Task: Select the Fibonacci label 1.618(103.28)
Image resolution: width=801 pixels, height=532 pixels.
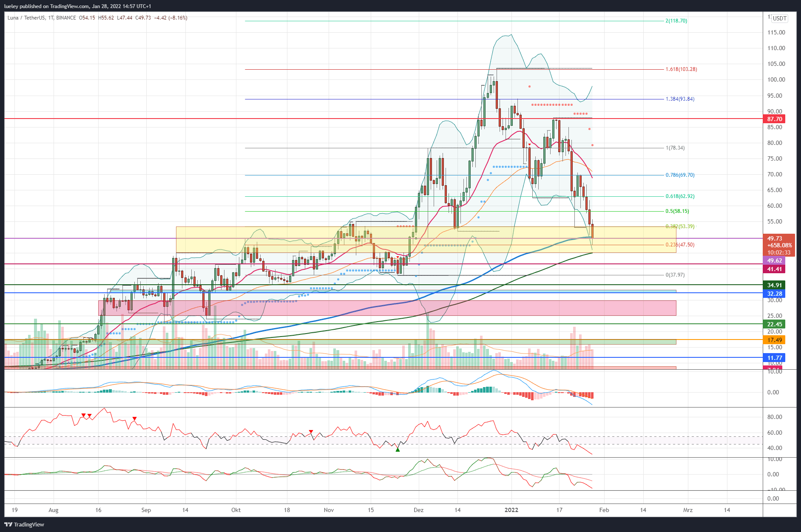Action: point(681,69)
